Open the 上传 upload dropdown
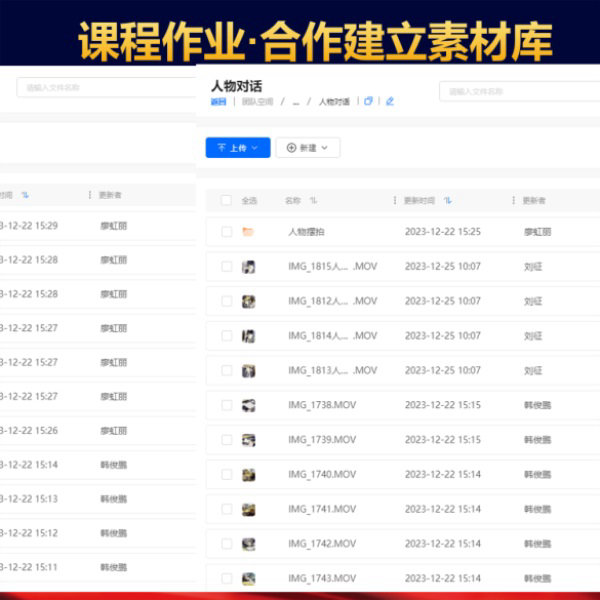 237,147
